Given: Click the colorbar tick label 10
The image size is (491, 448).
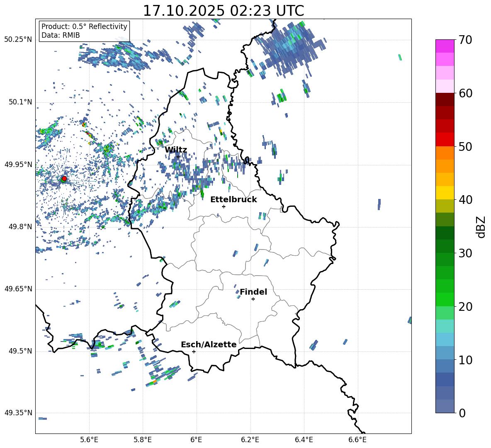Looking at the screenshot, I should pyautogui.click(x=465, y=360).
